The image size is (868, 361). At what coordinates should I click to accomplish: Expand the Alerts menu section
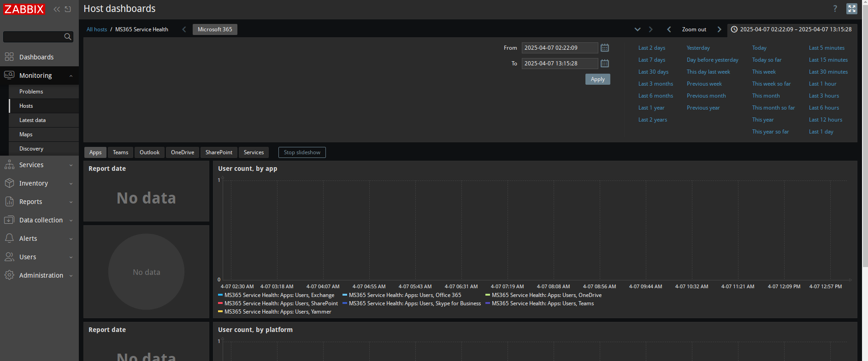[71, 239]
